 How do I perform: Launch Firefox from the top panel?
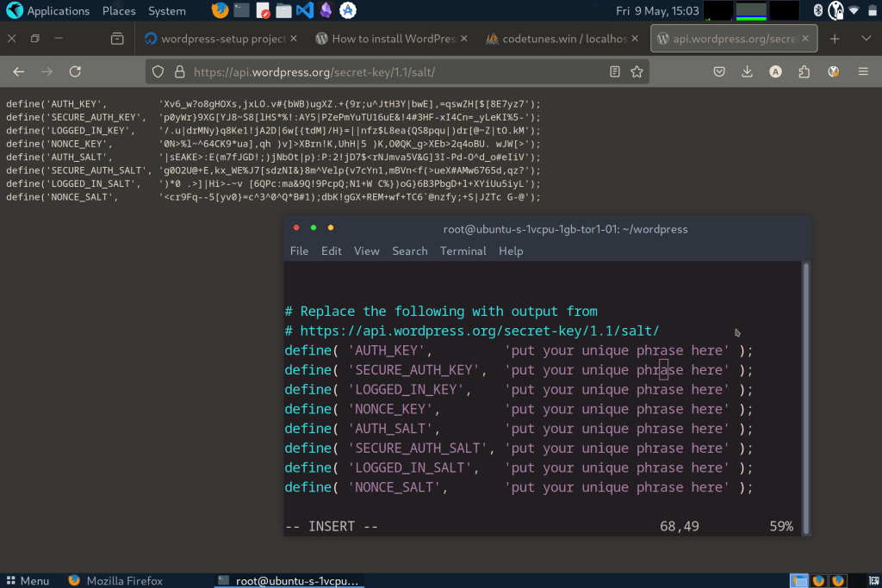point(220,10)
